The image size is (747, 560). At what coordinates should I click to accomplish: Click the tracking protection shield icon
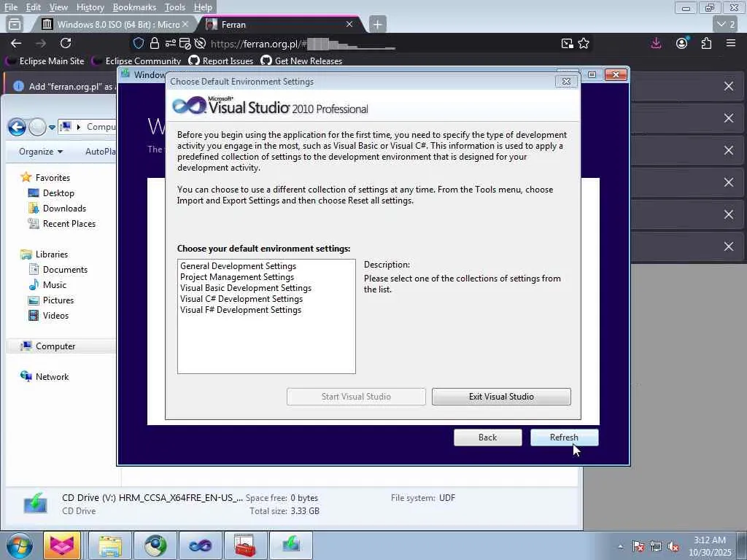(139, 43)
